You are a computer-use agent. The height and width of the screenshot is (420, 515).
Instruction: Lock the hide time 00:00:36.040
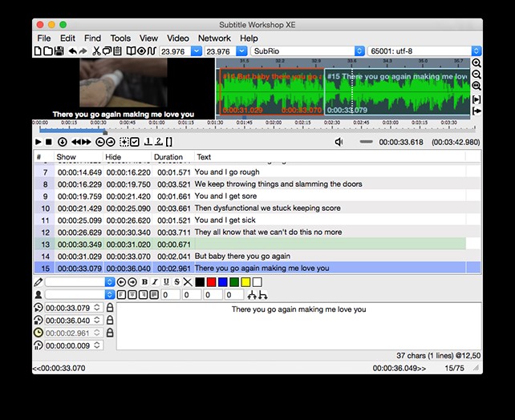point(110,320)
